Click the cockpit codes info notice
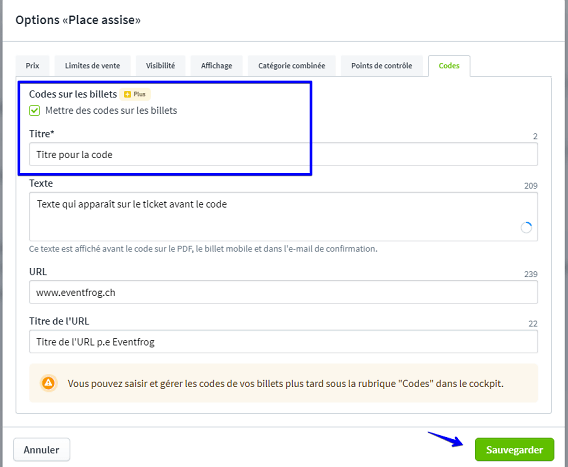 pos(283,383)
